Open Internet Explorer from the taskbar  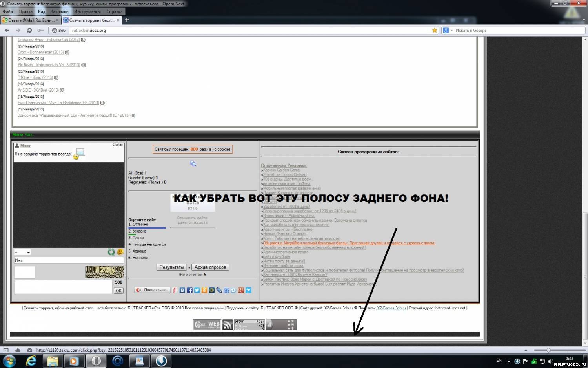[x=31, y=361]
